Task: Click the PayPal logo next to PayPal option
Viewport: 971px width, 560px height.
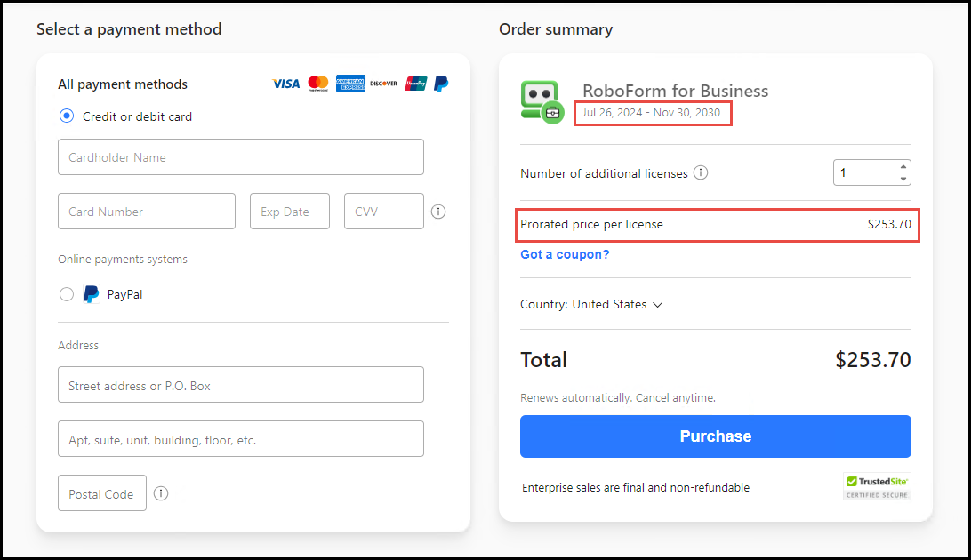Action: tap(90, 294)
